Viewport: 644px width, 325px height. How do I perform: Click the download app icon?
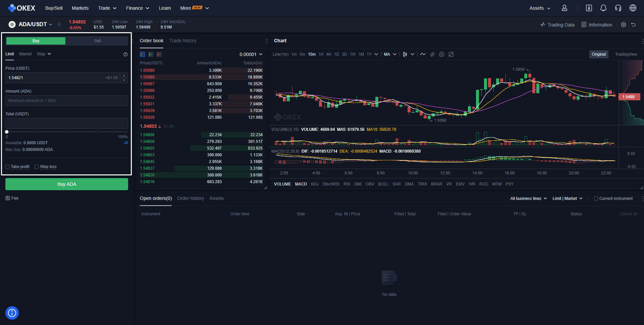pos(589,8)
